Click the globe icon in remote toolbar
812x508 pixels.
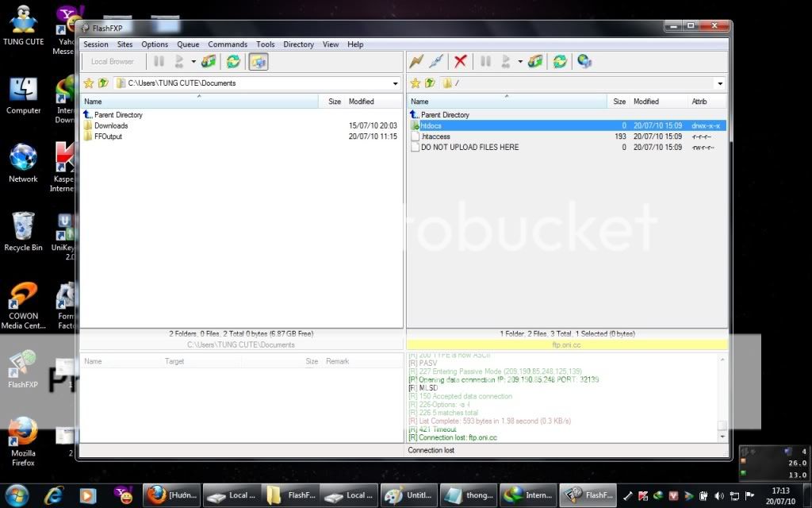[x=584, y=61]
